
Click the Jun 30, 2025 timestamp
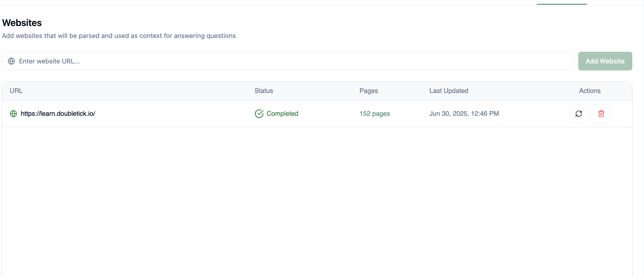click(464, 114)
